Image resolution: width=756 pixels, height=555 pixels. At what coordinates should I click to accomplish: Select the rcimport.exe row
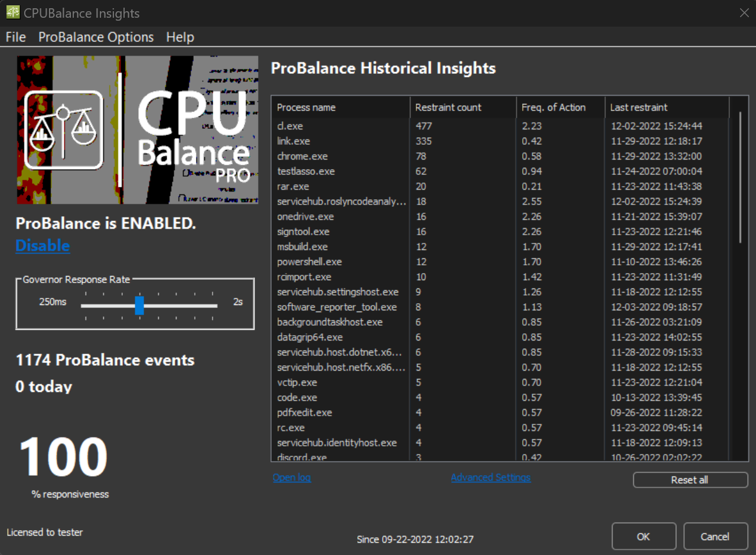(x=500, y=277)
